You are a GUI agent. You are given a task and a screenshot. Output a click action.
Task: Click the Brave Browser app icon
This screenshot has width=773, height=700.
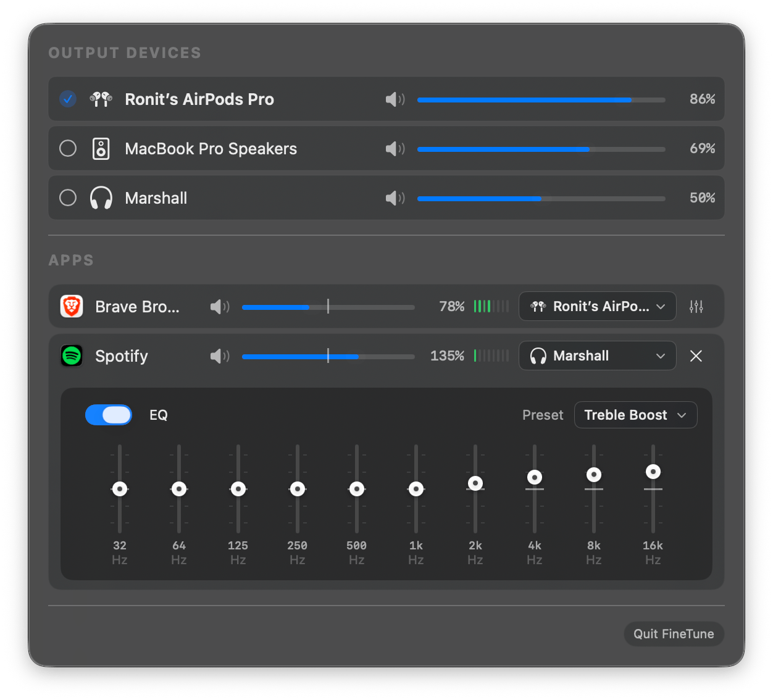(x=72, y=306)
